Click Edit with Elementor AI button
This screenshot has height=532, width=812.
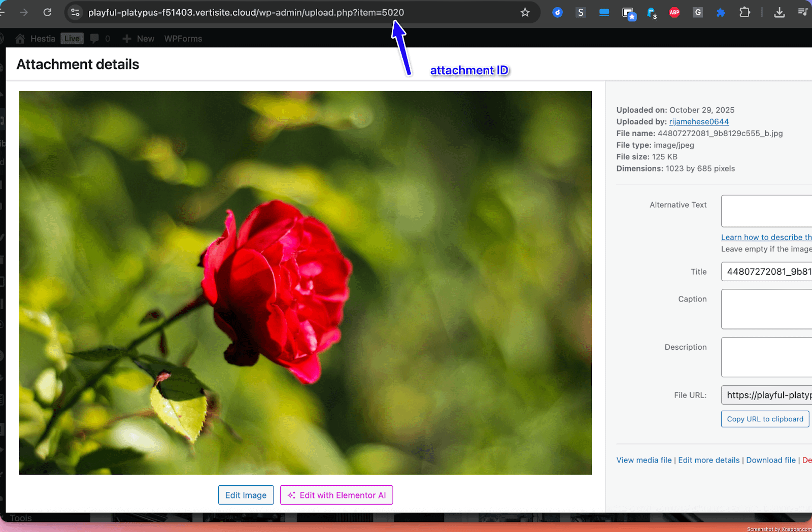point(336,495)
